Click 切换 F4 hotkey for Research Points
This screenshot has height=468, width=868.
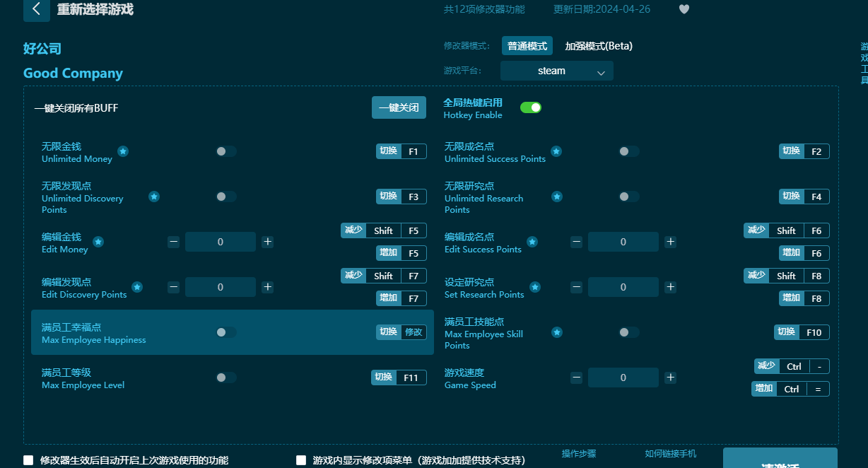804,197
